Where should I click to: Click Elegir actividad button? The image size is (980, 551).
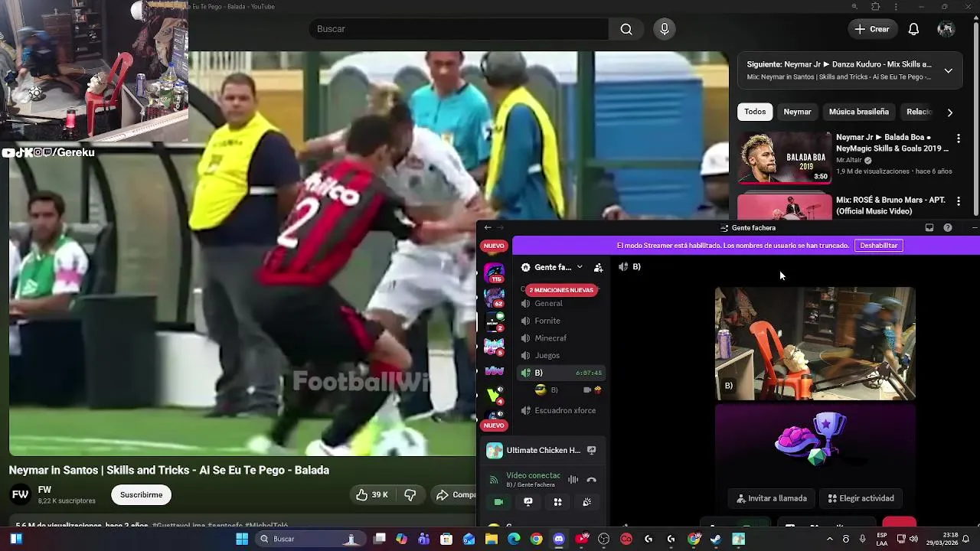pos(861,498)
